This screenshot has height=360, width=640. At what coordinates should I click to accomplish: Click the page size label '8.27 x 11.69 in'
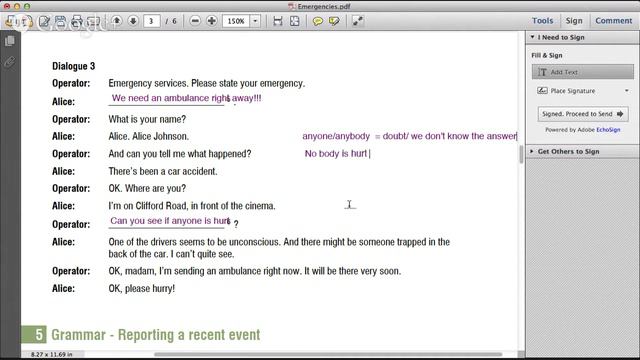pos(51,354)
